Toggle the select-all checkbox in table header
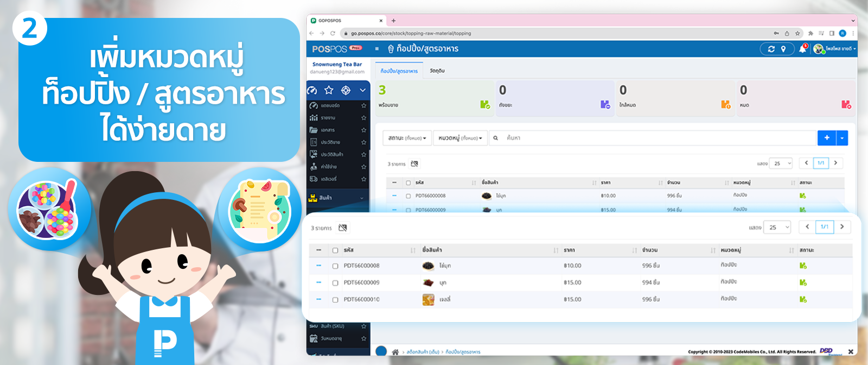The image size is (868, 365). point(335,250)
